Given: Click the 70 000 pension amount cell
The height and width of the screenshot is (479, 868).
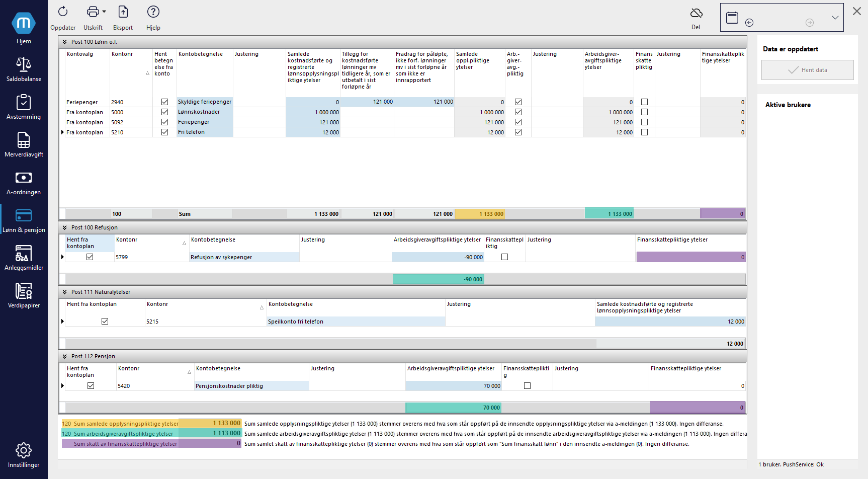Looking at the screenshot, I should point(454,386).
